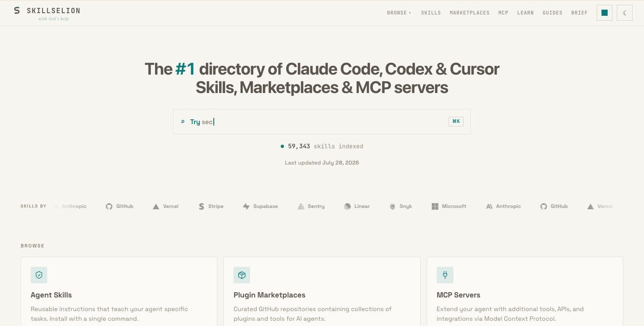
Task: Select MCP in the top navigation
Action: click(x=503, y=13)
